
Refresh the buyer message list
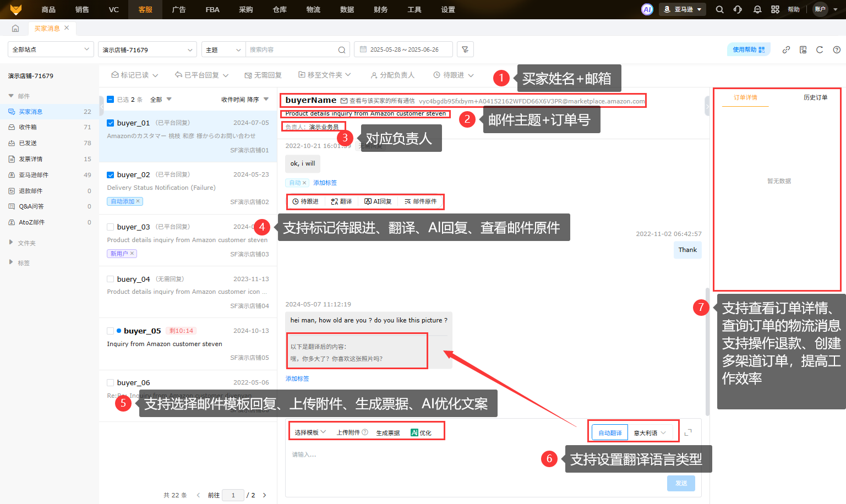point(820,50)
